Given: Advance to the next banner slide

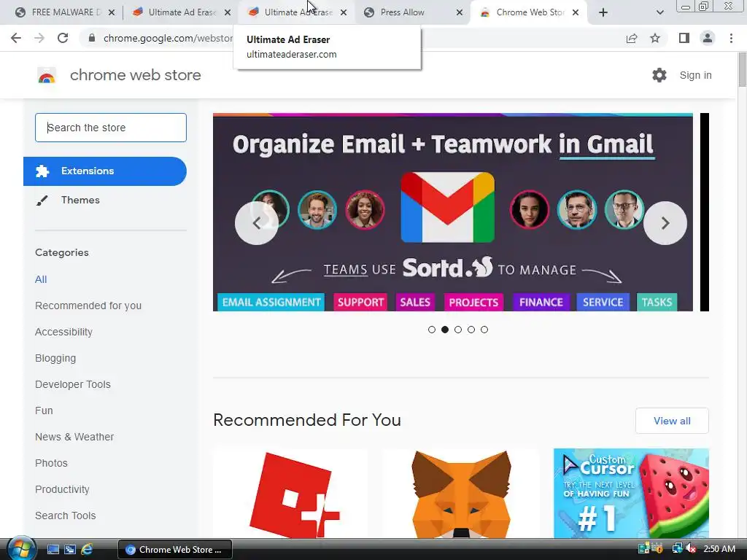Looking at the screenshot, I should pyautogui.click(x=665, y=223).
